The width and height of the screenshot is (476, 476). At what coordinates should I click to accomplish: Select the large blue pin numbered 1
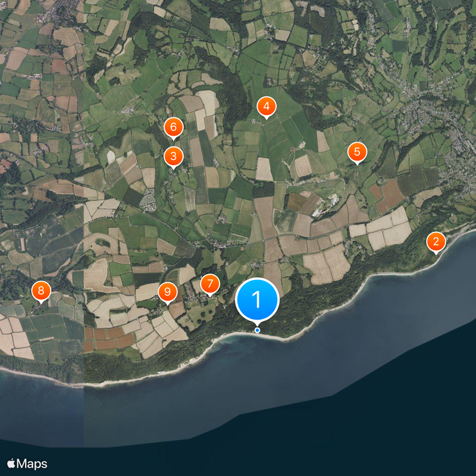click(257, 300)
